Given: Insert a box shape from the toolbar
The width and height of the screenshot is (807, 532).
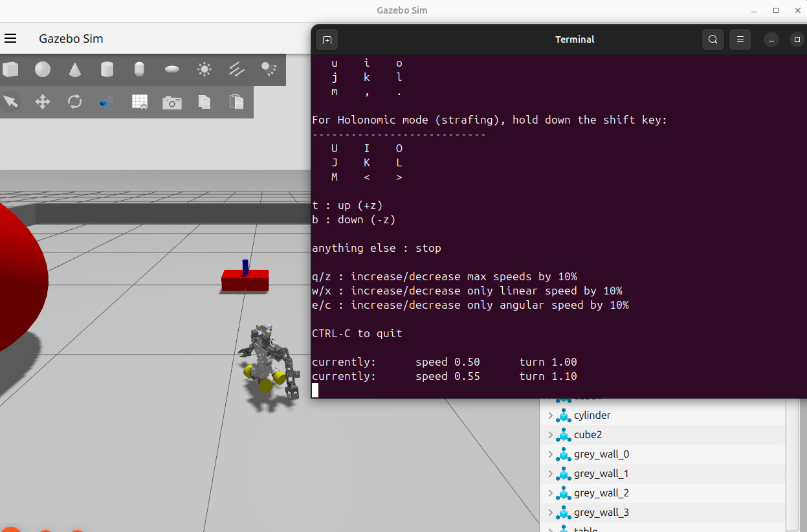Looking at the screenshot, I should pos(10,69).
